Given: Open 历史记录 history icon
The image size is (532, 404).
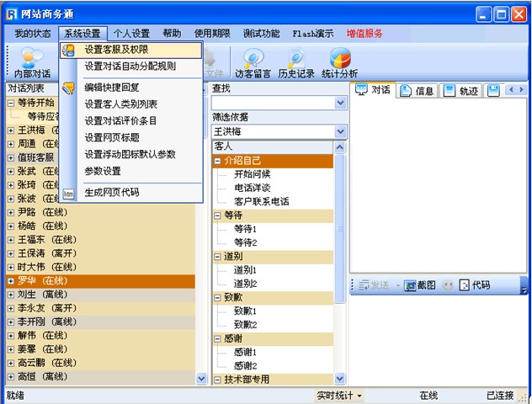Looking at the screenshot, I should point(296,63).
